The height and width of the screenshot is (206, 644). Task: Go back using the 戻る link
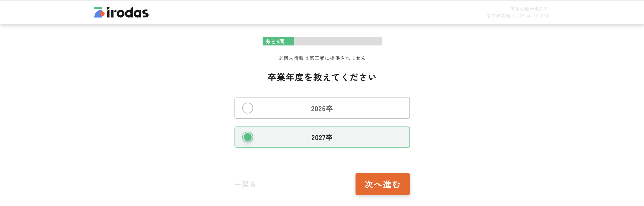[x=249, y=185]
